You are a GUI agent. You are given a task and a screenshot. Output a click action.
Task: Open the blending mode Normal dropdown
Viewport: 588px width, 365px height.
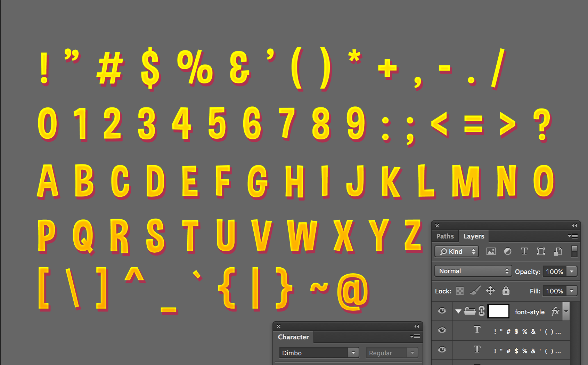click(x=472, y=271)
